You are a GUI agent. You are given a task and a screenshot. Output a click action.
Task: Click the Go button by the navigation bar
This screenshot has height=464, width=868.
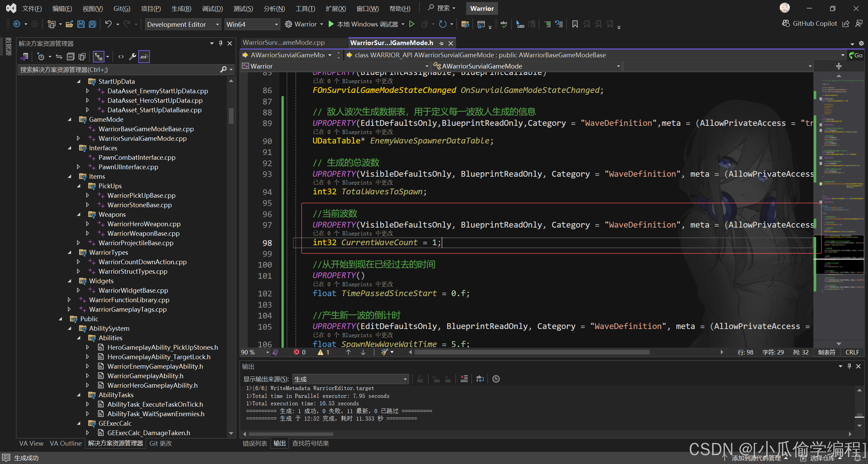tap(856, 55)
